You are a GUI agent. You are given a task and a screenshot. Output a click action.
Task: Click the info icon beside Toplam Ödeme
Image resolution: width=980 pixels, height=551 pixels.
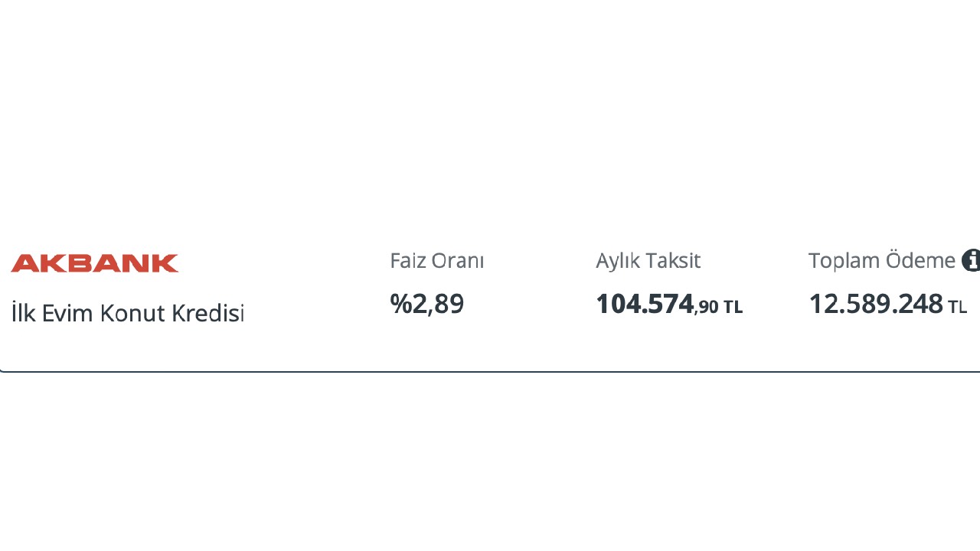(971, 260)
